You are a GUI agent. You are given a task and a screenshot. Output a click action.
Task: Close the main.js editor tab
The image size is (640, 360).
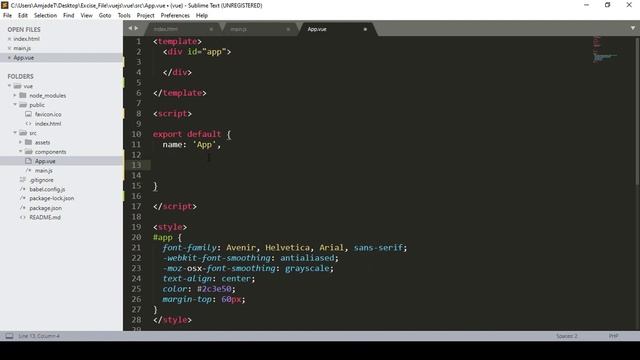tap(288, 29)
